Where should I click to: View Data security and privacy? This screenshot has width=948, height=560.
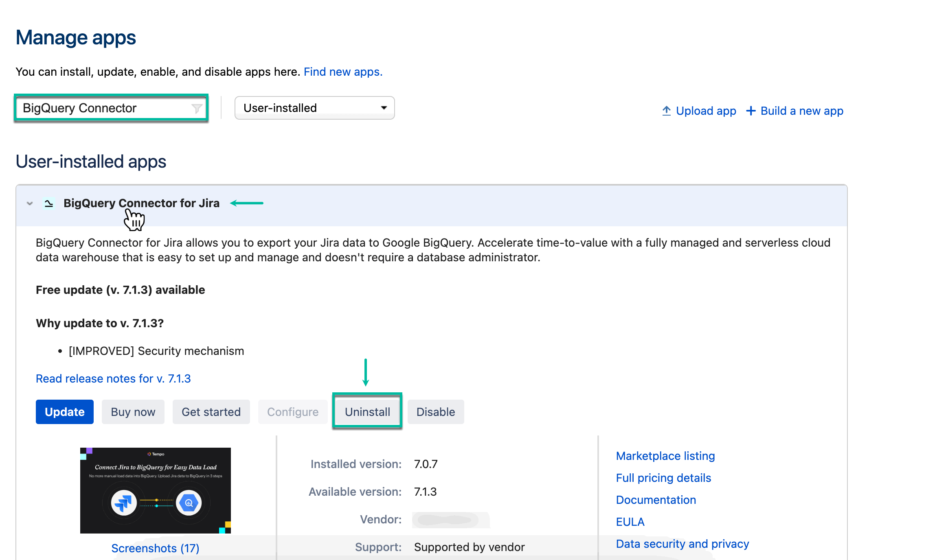[682, 544]
